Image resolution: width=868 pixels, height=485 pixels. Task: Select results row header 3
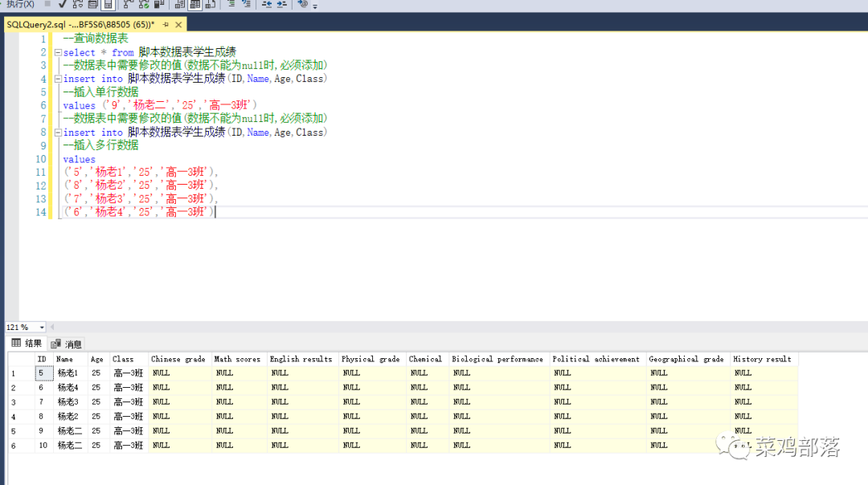point(20,402)
